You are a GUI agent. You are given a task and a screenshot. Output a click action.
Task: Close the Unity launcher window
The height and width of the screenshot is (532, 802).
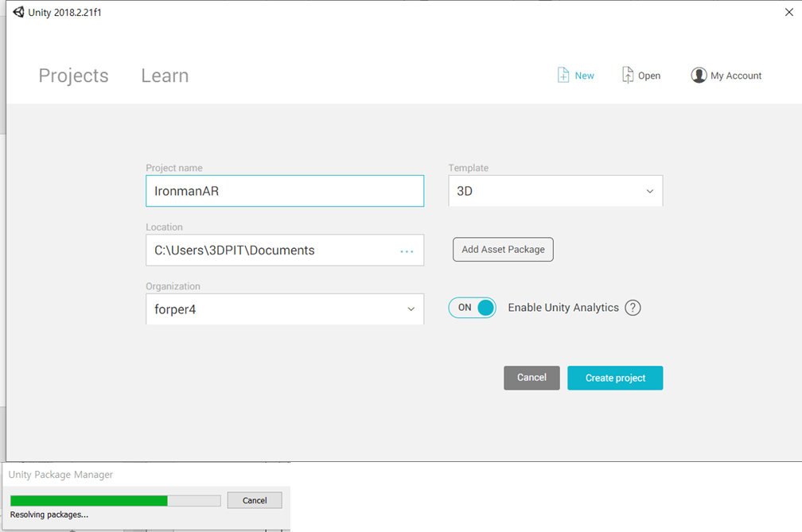789,12
